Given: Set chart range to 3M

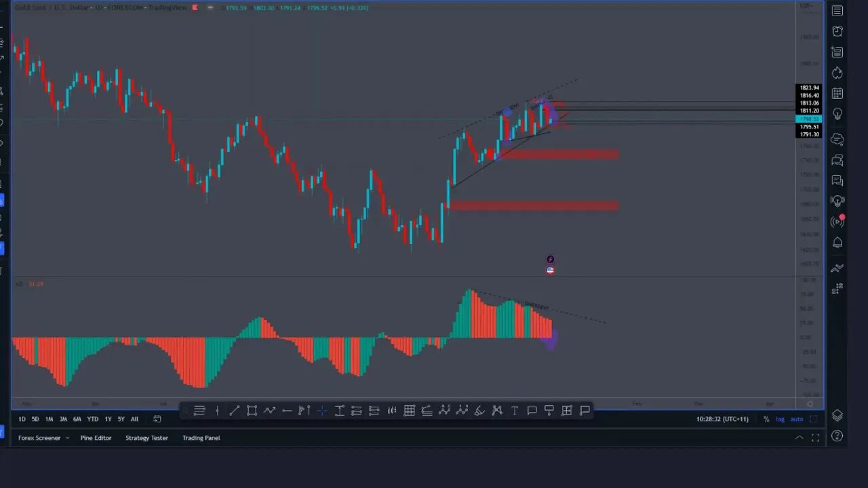Looking at the screenshot, I should [x=63, y=419].
